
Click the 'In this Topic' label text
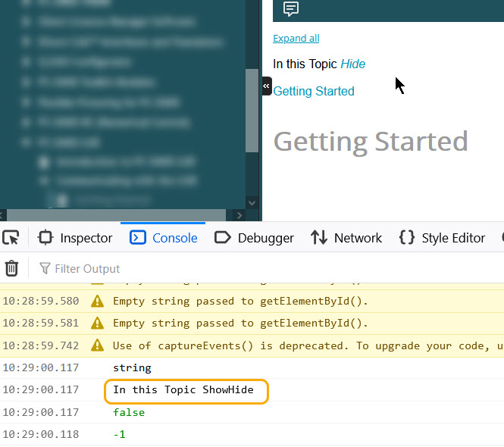tap(305, 64)
